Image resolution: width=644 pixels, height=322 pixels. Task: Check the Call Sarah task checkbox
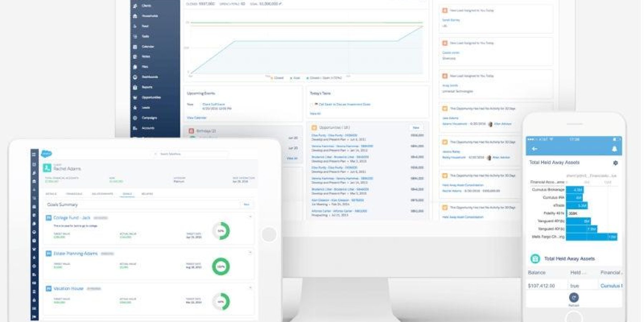tap(312, 104)
